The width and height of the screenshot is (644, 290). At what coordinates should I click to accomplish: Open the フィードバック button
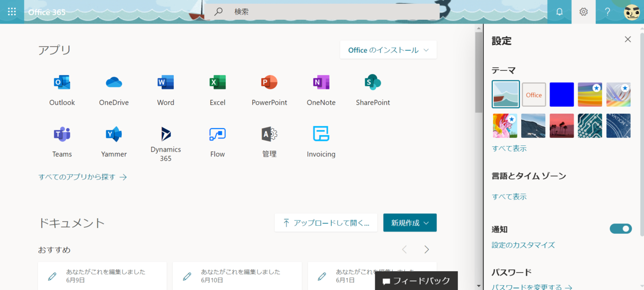pos(416,280)
